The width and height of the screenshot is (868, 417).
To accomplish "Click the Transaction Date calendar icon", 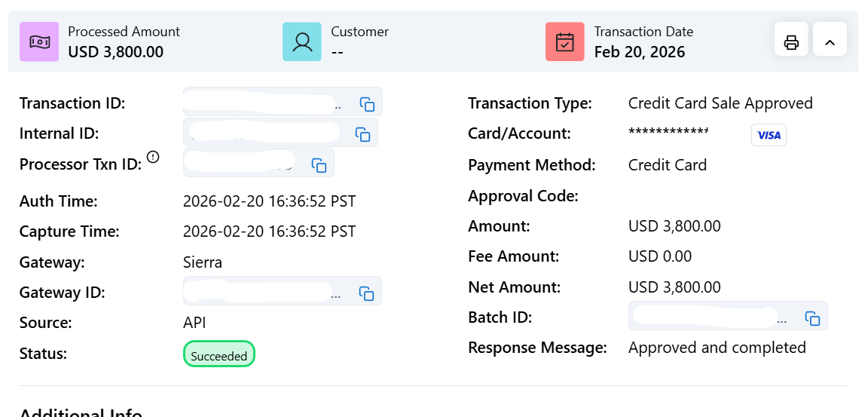I will point(565,42).
